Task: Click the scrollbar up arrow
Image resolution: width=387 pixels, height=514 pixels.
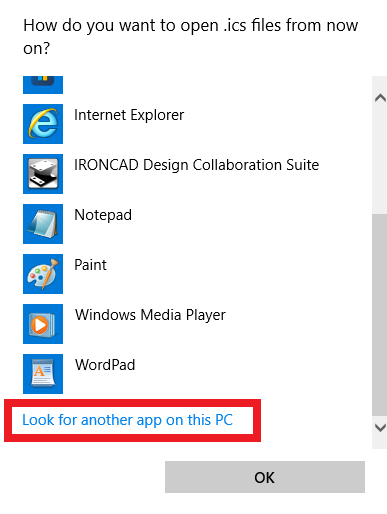Action: click(x=380, y=98)
